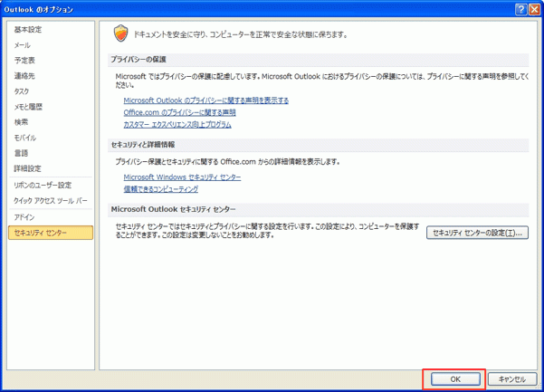Open Office.com のプライバシーに関する声明 link
544x392 pixels.
180,112
